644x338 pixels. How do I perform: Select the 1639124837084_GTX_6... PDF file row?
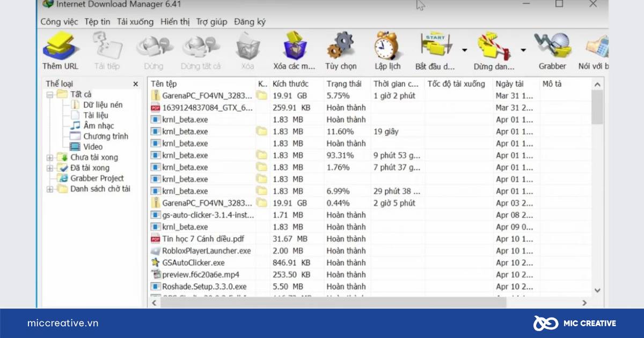(370, 107)
